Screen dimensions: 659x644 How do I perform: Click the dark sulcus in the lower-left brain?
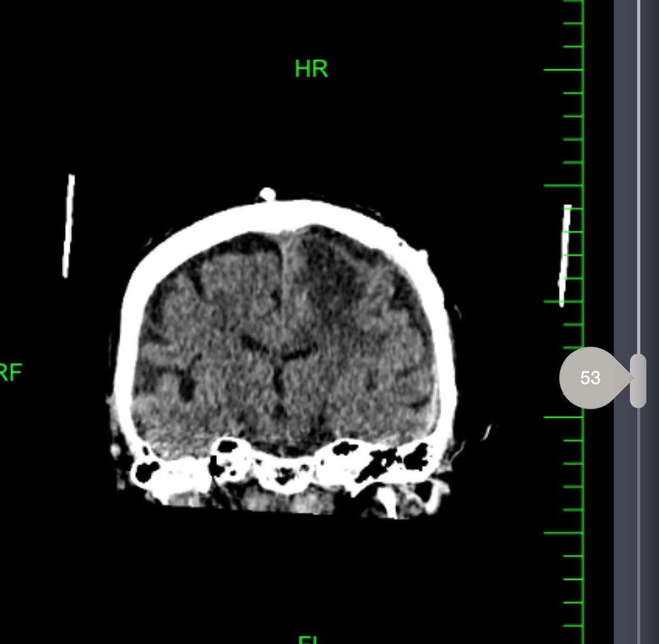pos(186,384)
